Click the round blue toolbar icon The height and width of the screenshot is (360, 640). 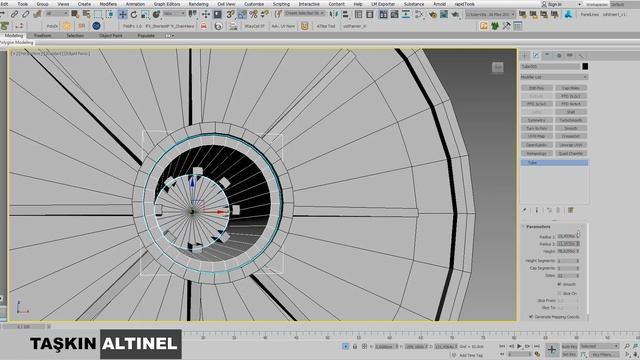tap(96, 26)
